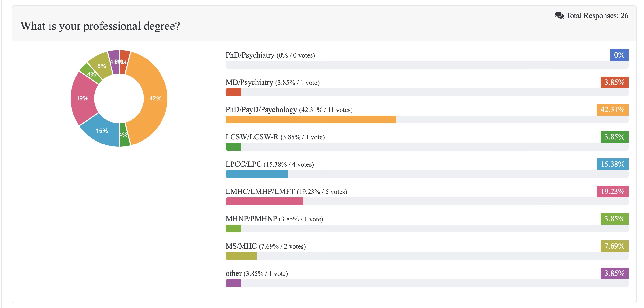
Task: Click the LCSW/LCSW-R option label
Action: click(252, 137)
